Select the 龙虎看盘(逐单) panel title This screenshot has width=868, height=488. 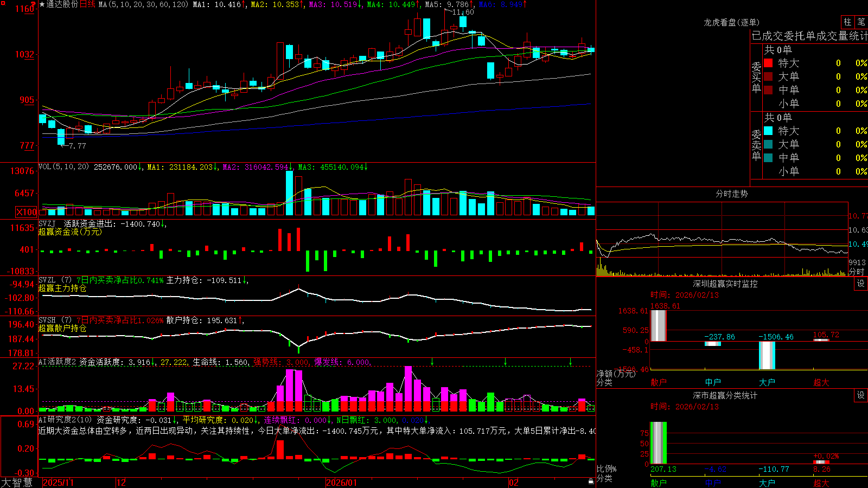[x=731, y=22]
